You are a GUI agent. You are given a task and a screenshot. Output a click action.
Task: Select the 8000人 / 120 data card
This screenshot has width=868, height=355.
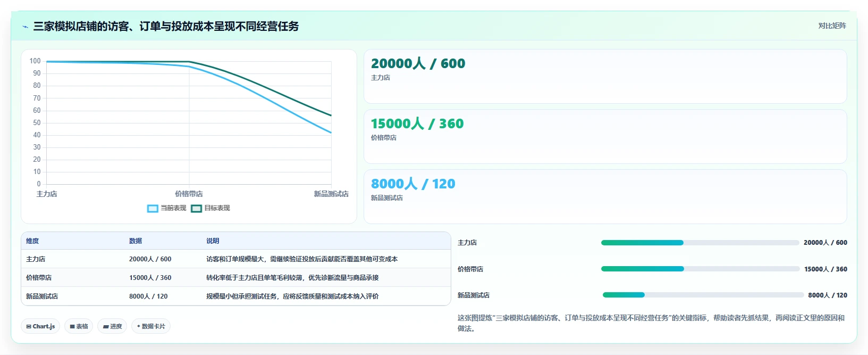605,197
